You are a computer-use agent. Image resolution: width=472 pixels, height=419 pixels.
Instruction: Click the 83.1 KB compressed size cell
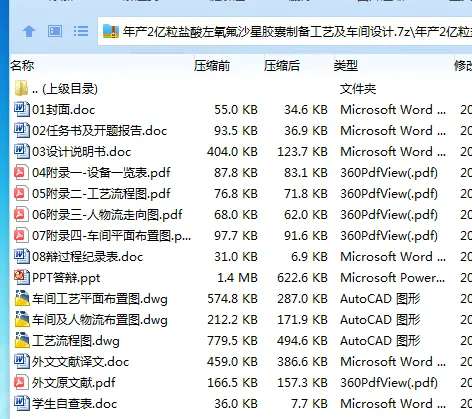(x=306, y=173)
